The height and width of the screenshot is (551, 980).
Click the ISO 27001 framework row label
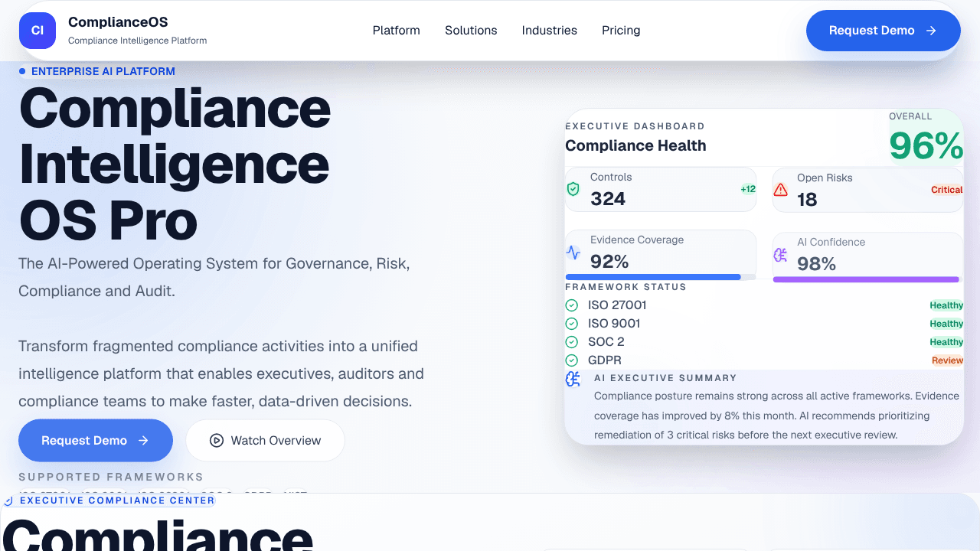click(x=617, y=305)
